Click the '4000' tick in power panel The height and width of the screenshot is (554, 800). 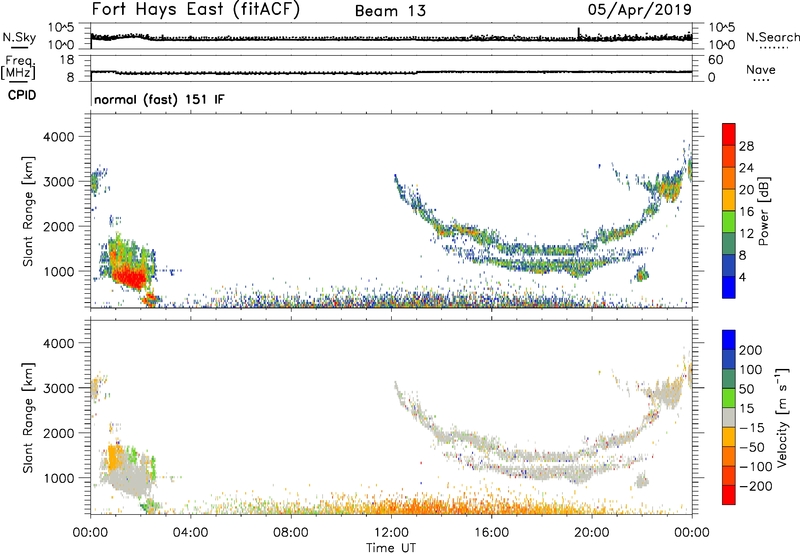click(58, 137)
